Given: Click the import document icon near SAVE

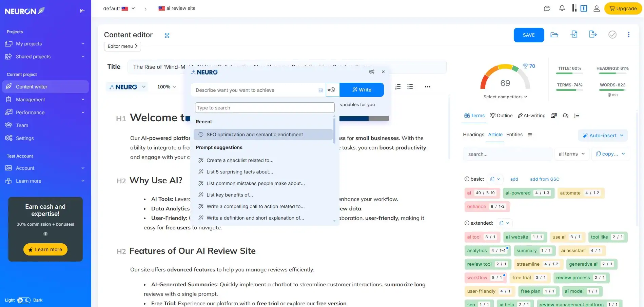Looking at the screenshot, I should pyautogui.click(x=574, y=34).
